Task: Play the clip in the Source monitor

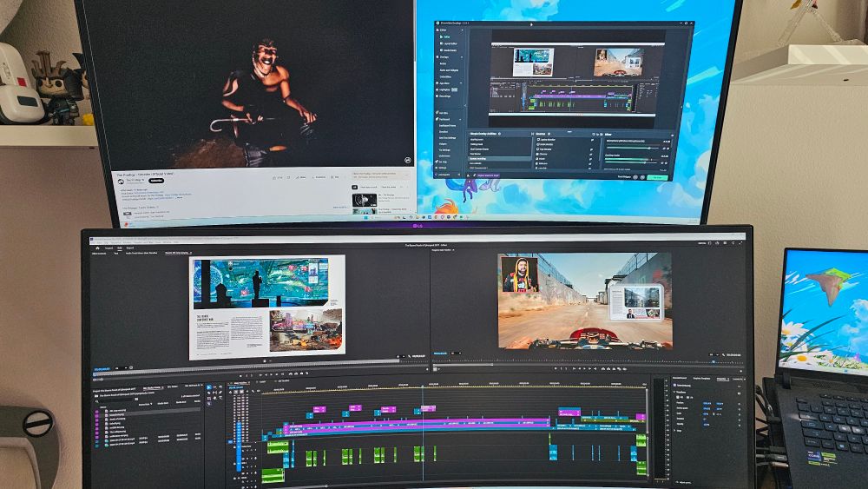Action: [x=271, y=374]
